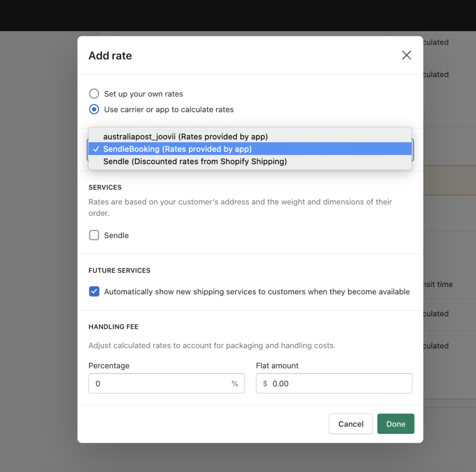Click the FUTURE SERVICES section heading
This screenshot has width=476, height=472.
coord(119,270)
